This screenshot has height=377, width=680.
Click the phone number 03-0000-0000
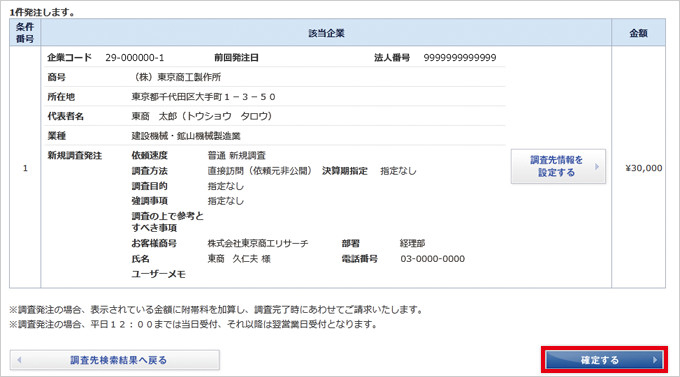(x=432, y=259)
